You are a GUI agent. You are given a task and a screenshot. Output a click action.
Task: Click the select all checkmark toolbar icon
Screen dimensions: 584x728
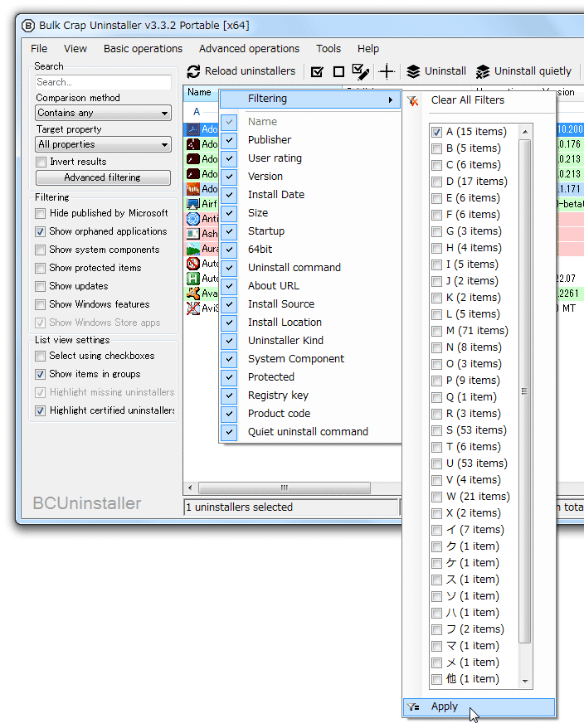coord(318,71)
